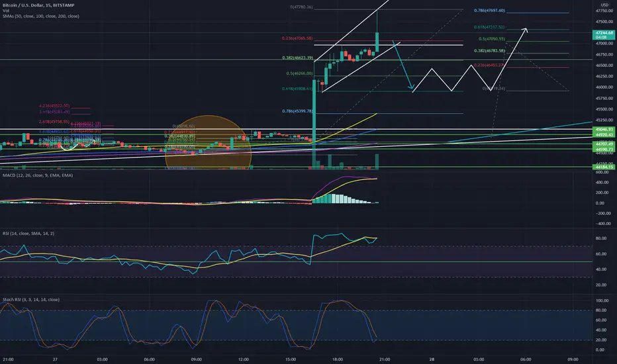
Task: Click the tall green breakout candle
Action: point(314,110)
